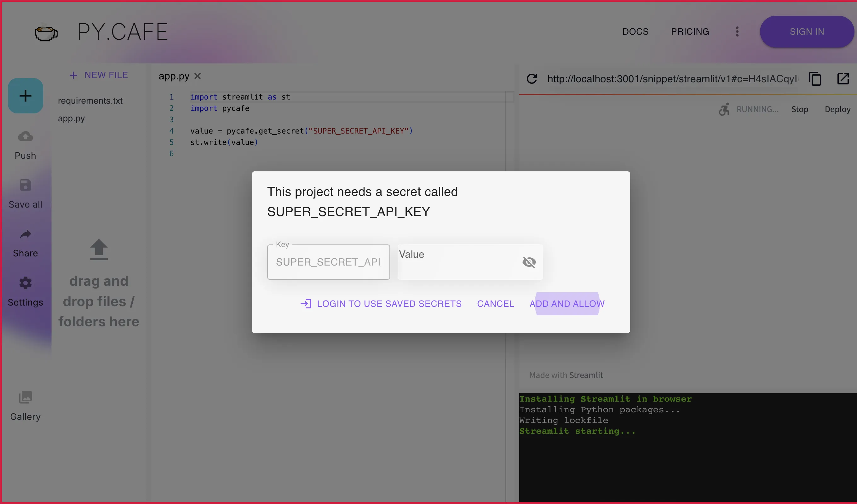Click the open in new tab icon
The height and width of the screenshot is (504, 857).
(843, 79)
